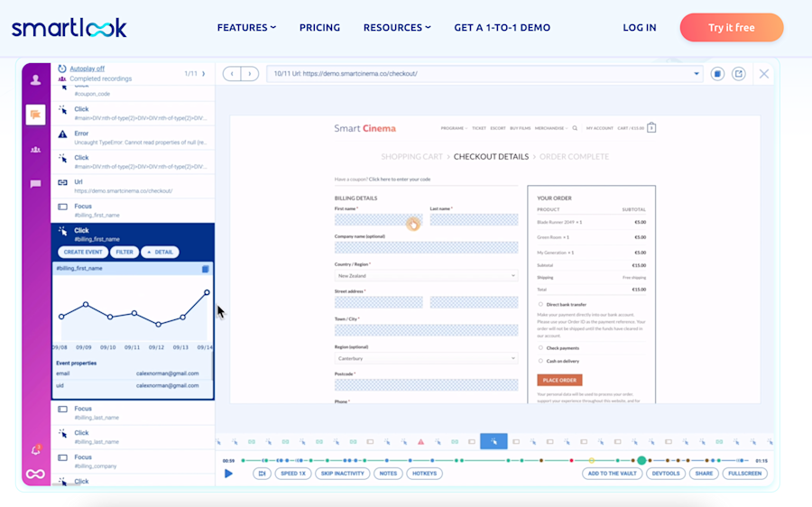Go to previous page arrow in player toolbar

(x=232, y=74)
